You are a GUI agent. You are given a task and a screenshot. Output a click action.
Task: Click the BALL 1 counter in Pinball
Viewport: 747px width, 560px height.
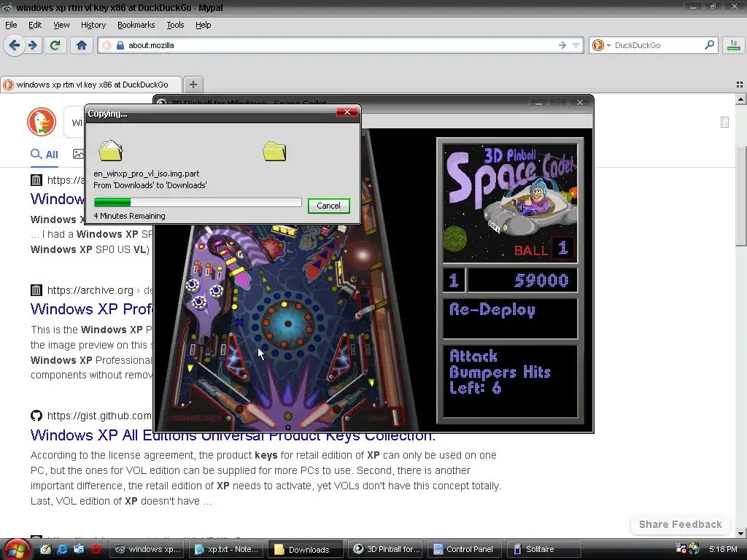click(x=544, y=249)
